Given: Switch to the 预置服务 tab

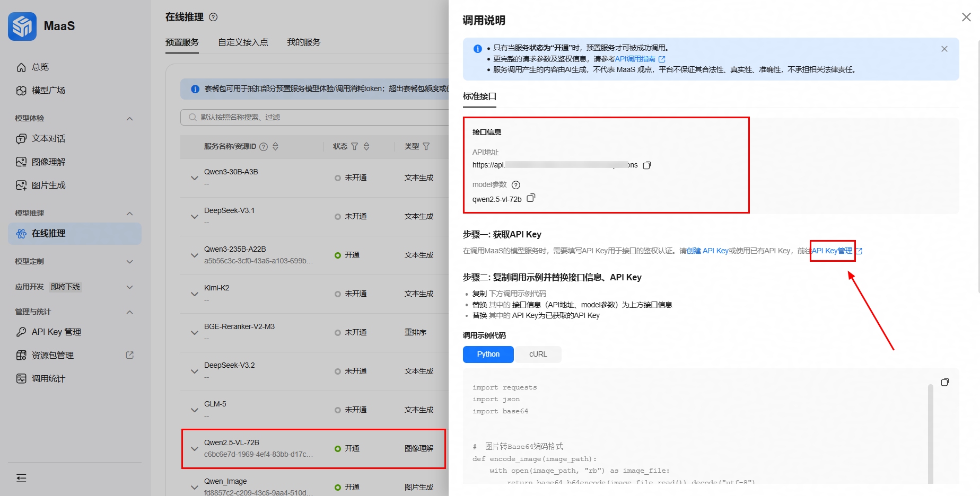Looking at the screenshot, I should click(x=182, y=42).
